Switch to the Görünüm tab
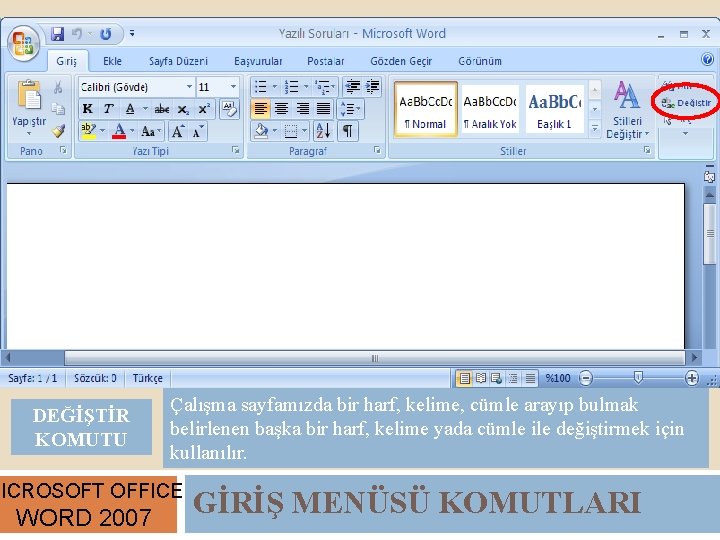Image resolution: width=720 pixels, height=540 pixels. coord(480,61)
